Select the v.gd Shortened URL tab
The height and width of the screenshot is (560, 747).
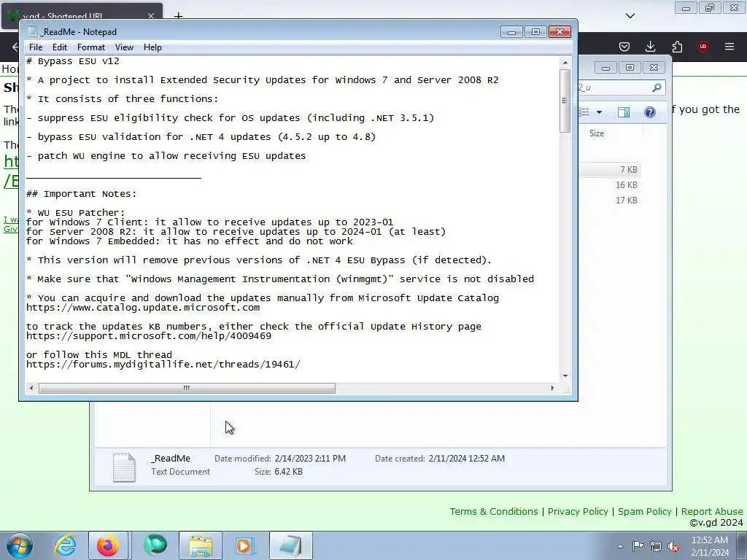(x=82, y=15)
